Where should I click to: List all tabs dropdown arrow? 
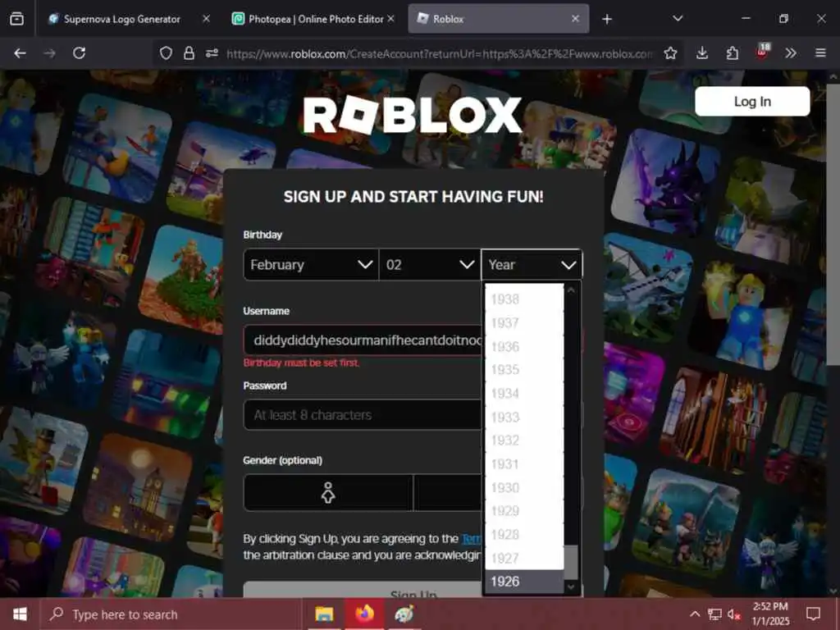click(678, 19)
